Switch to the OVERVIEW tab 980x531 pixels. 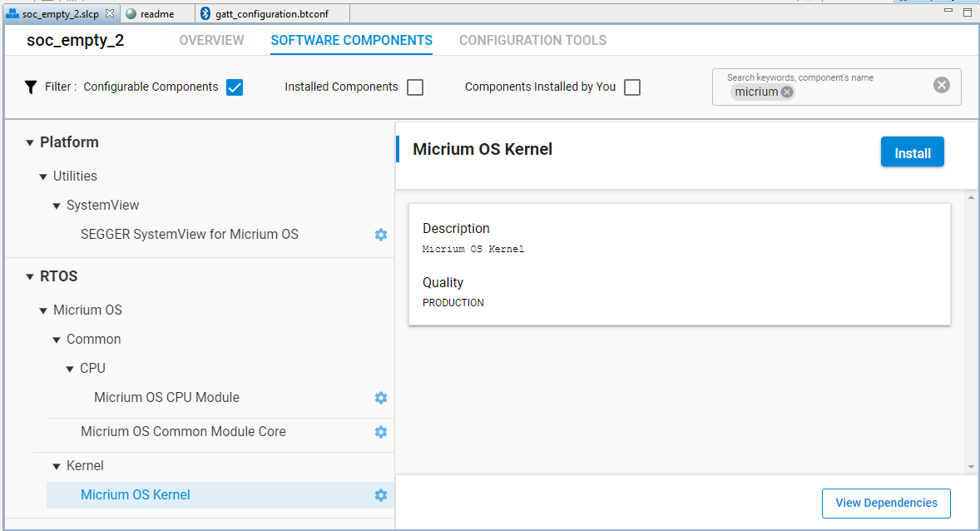[211, 40]
